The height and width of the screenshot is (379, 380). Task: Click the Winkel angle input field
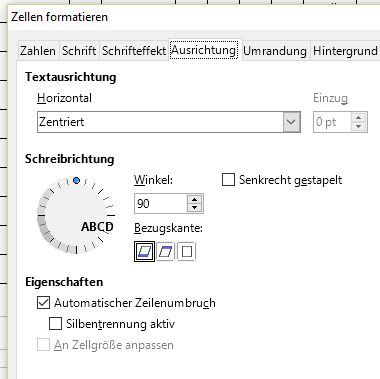tap(161, 203)
